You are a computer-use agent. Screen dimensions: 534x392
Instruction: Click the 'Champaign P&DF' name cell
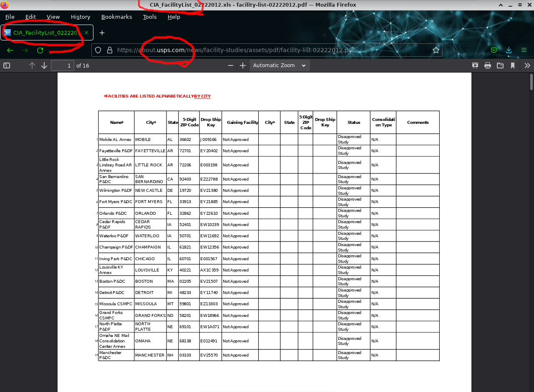pyautogui.click(x=116, y=247)
